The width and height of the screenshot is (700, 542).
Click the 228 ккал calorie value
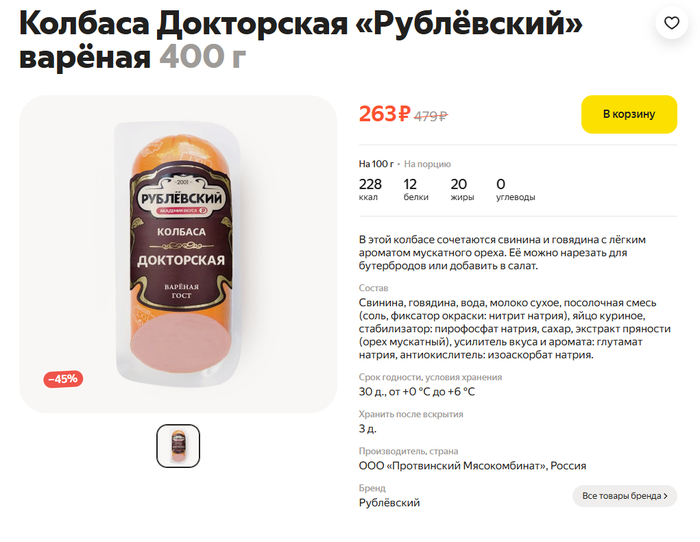click(x=370, y=184)
